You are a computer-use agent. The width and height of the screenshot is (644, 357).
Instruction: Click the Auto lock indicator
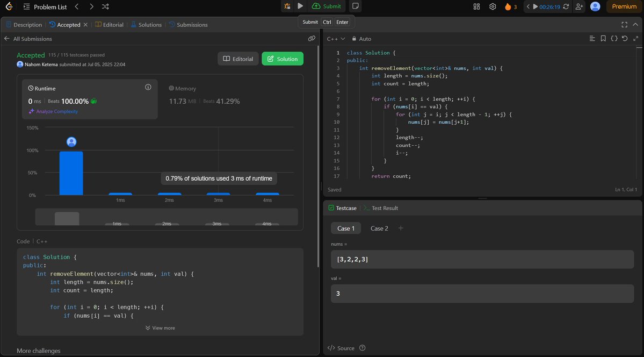coord(361,39)
